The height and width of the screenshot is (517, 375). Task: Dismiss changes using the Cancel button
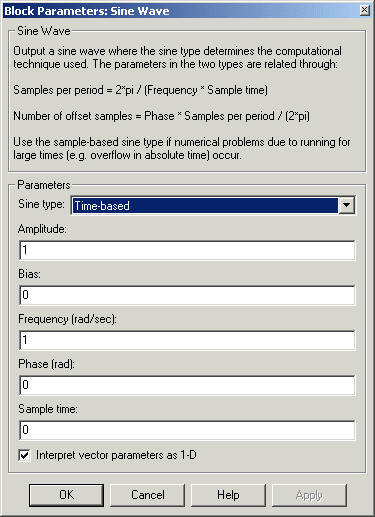[147, 495]
